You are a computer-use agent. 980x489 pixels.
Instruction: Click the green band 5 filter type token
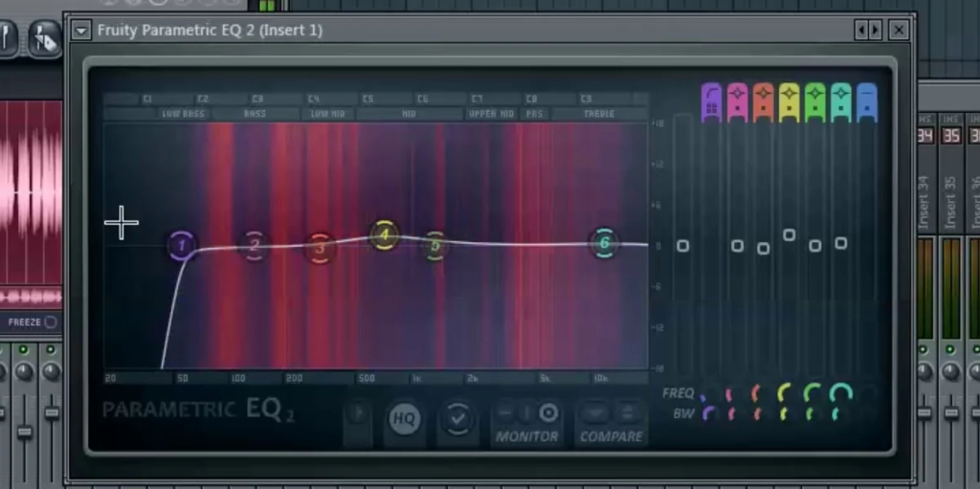[x=815, y=103]
